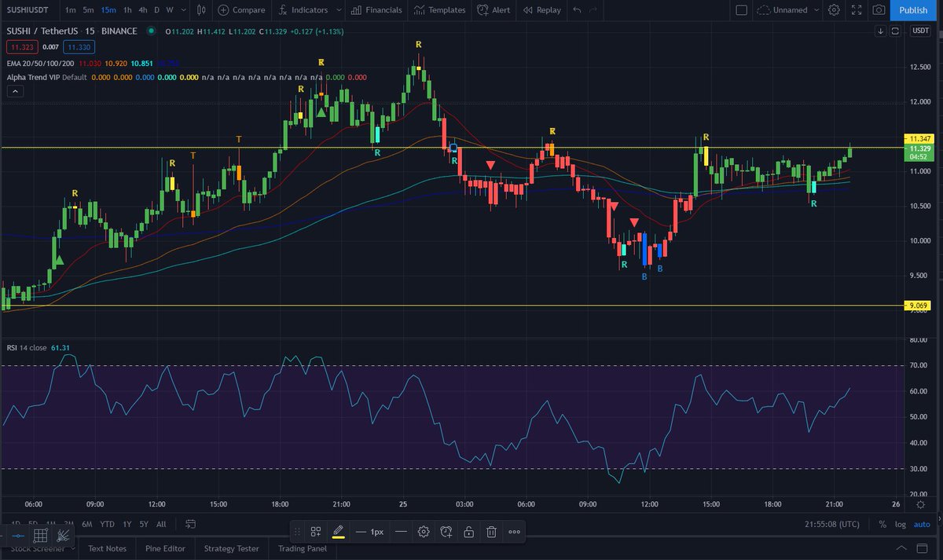943x560 pixels.
Task: Select chart layout square icon
Action: pos(742,10)
